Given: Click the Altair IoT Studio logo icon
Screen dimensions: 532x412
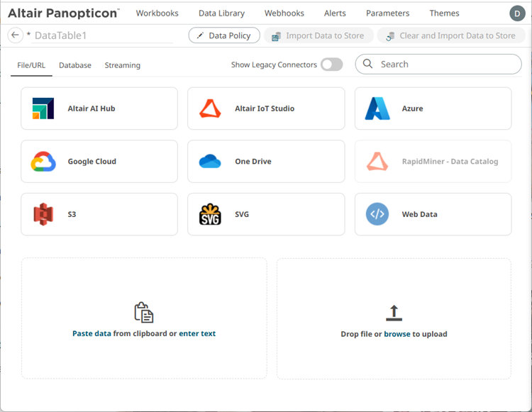Looking at the screenshot, I should [x=210, y=108].
